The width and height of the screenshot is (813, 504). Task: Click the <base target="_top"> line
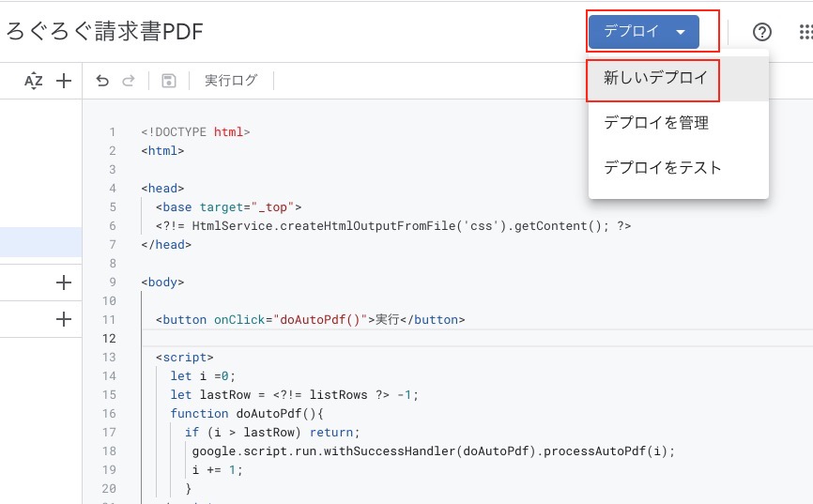click(228, 207)
